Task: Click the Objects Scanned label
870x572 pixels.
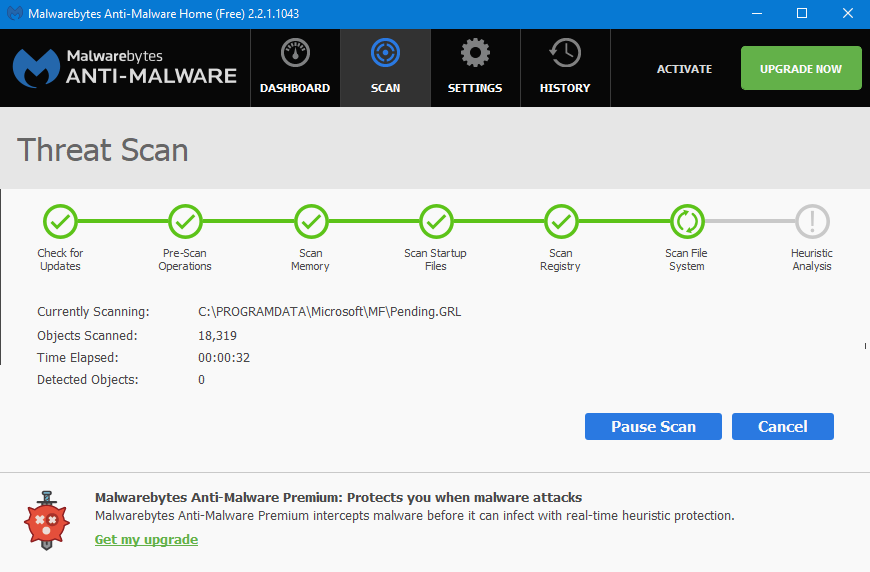Action: point(87,336)
